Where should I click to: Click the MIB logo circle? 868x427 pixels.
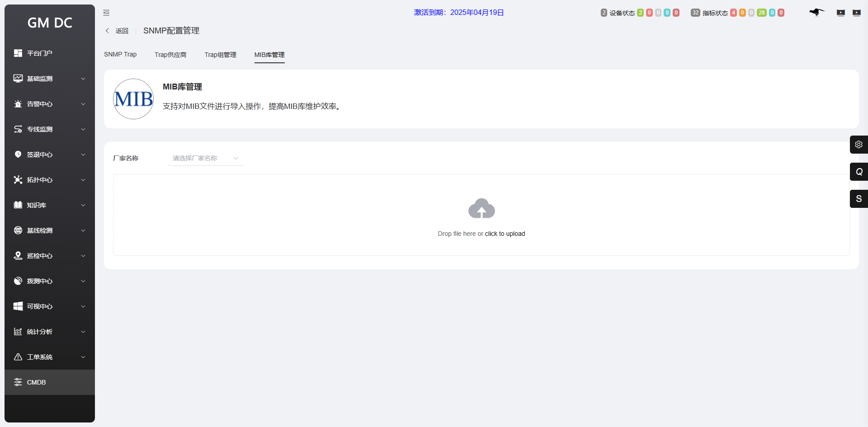[133, 99]
